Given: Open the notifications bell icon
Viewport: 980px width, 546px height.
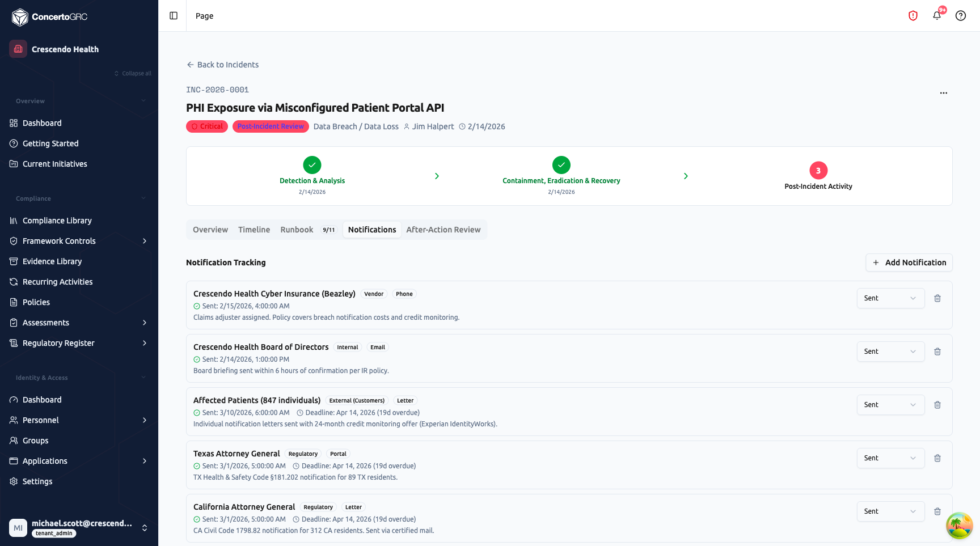Looking at the screenshot, I should pos(937,16).
